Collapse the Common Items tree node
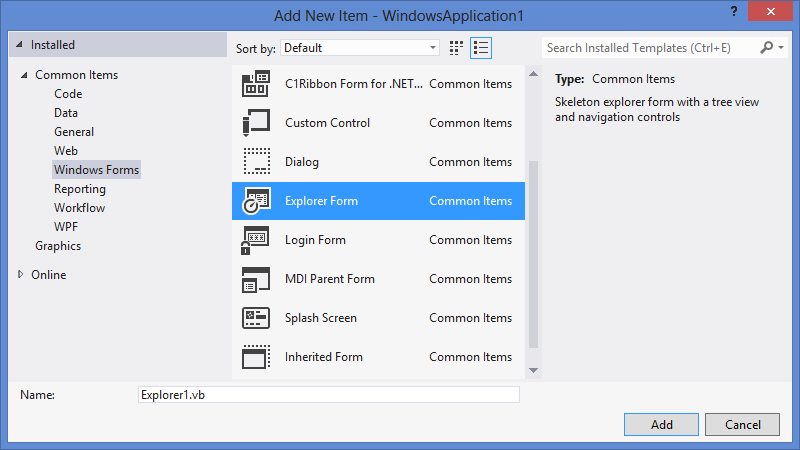This screenshot has width=800, height=450. coord(23,75)
